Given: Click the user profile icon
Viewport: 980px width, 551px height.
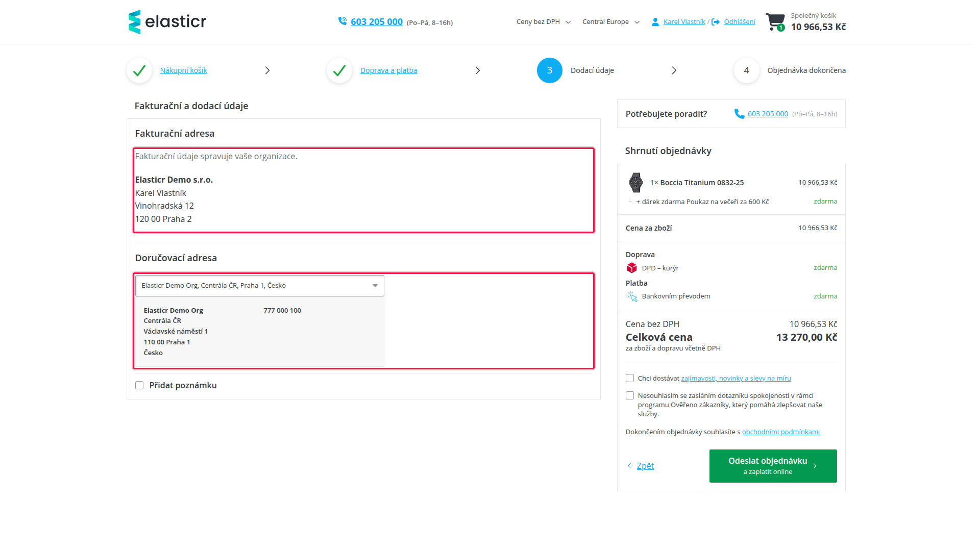Looking at the screenshot, I should tap(655, 22).
